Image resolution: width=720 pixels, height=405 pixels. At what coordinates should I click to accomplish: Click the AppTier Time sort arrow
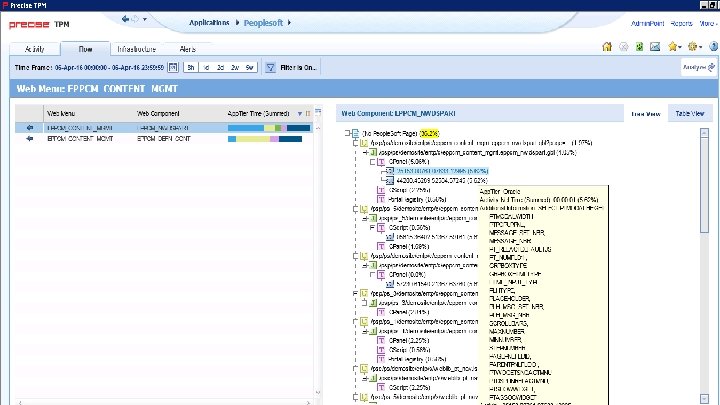tap(300, 113)
